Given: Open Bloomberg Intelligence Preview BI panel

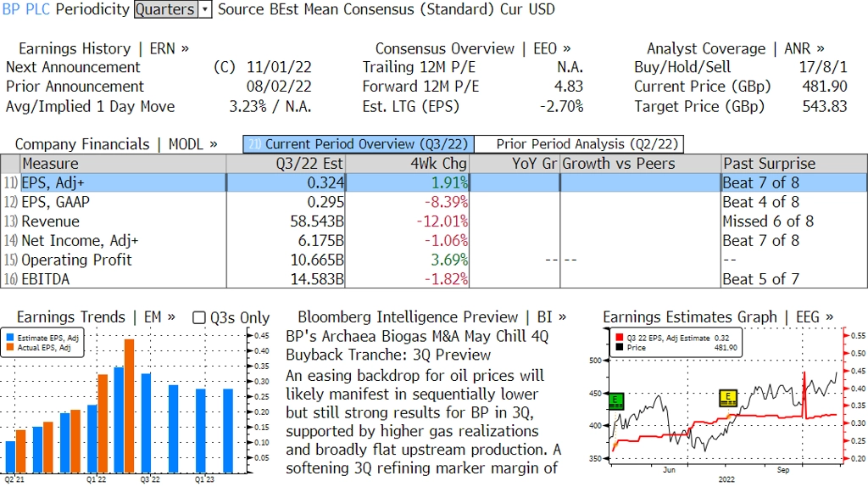Looking at the screenshot, I should pos(431,316).
